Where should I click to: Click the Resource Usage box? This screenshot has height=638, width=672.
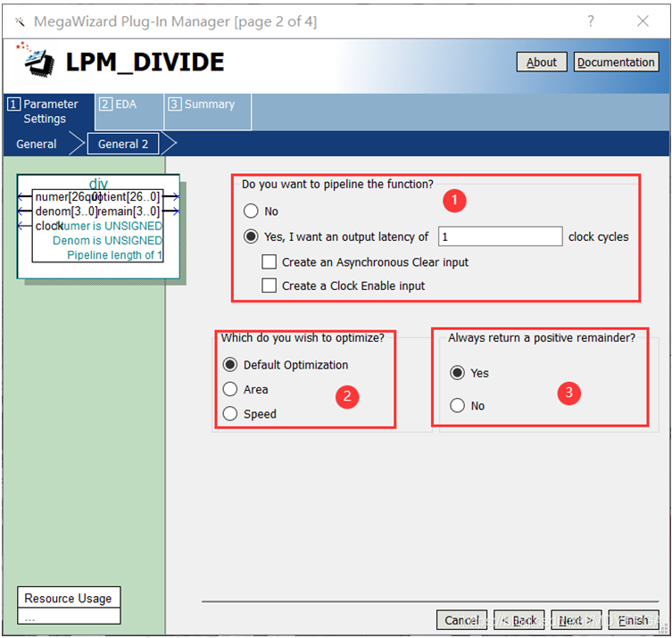69,605
